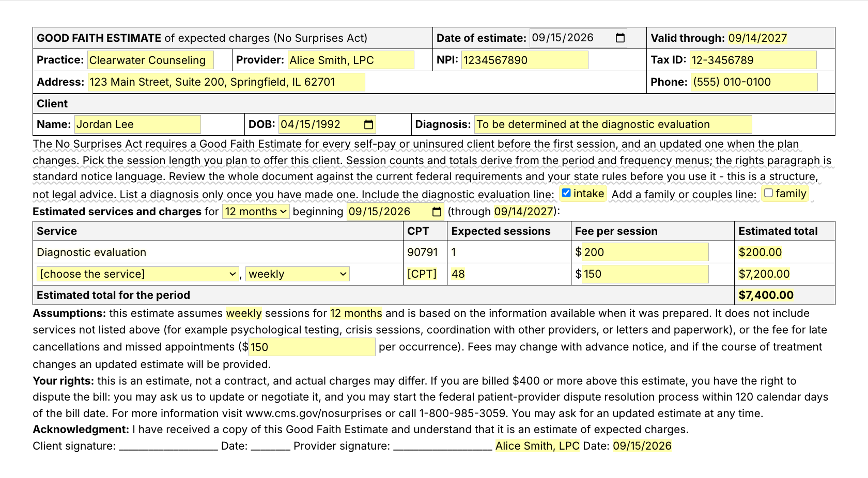The width and height of the screenshot is (868, 478).
Task: Open calendar picker for Date of estimate
Action: pyautogui.click(x=621, y=38)
